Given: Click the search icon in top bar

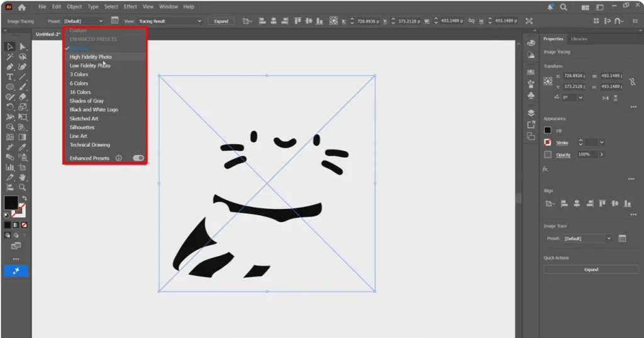Looking at the screenshot, I should (x=563, y=7).
